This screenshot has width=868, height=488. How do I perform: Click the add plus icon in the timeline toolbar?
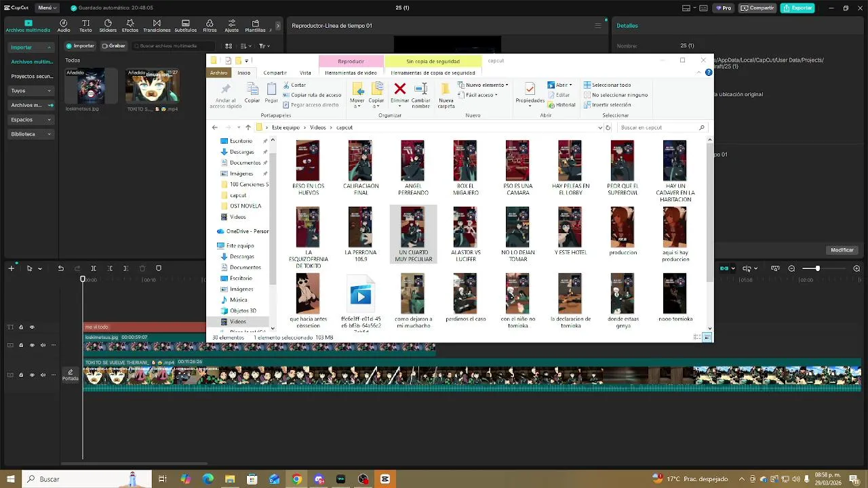(x=11, y=268)
